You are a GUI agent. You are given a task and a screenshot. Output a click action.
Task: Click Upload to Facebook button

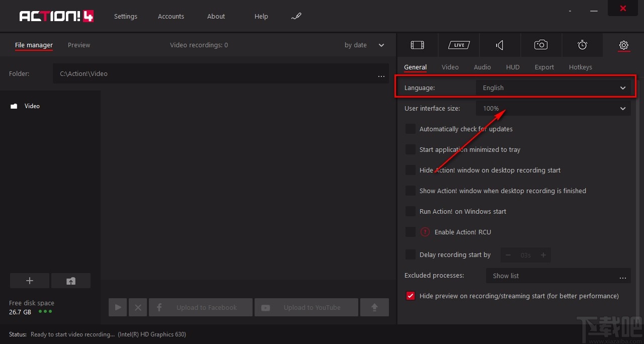(x=201, y=307)
